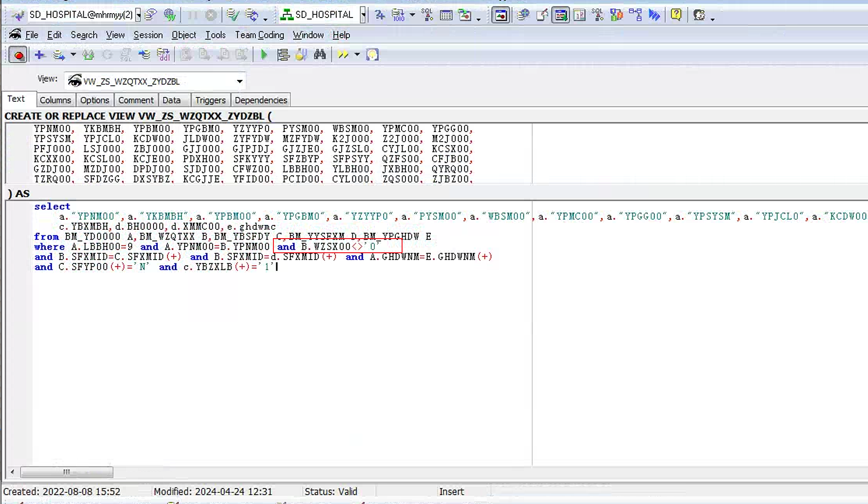This screenshot has height=504, width=868.
Task: Click the table grid icon in top toolbar
Action: (446, 15)
